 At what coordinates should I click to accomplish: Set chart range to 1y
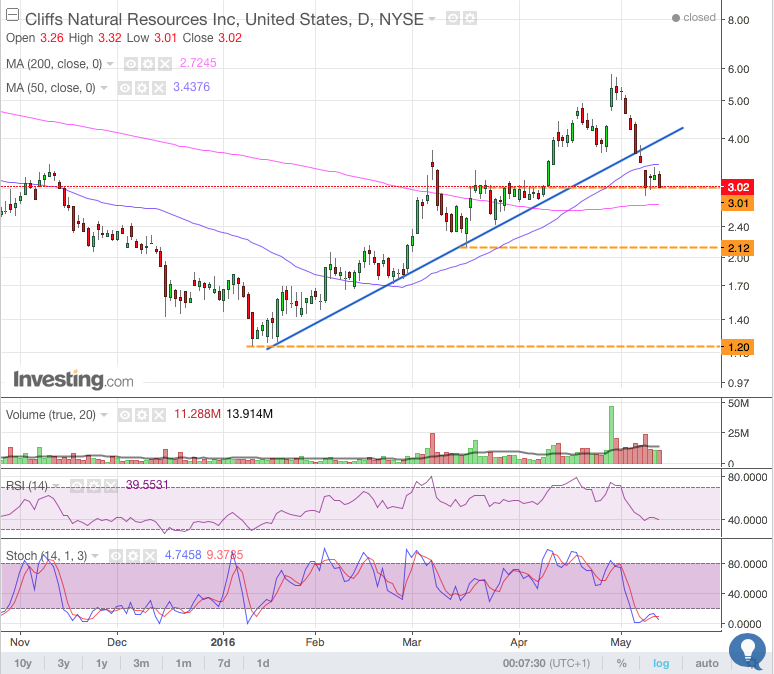pos(101,663)
